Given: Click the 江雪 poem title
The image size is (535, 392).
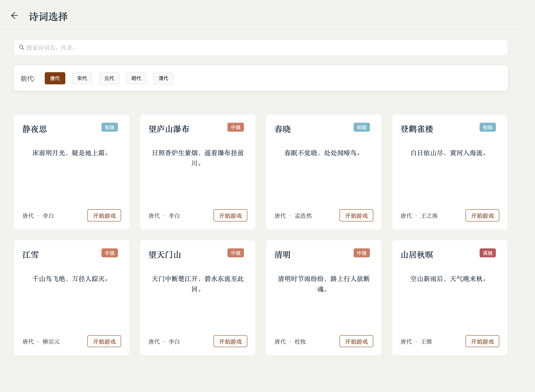Looking at the screenshot, I should (30, 255).
